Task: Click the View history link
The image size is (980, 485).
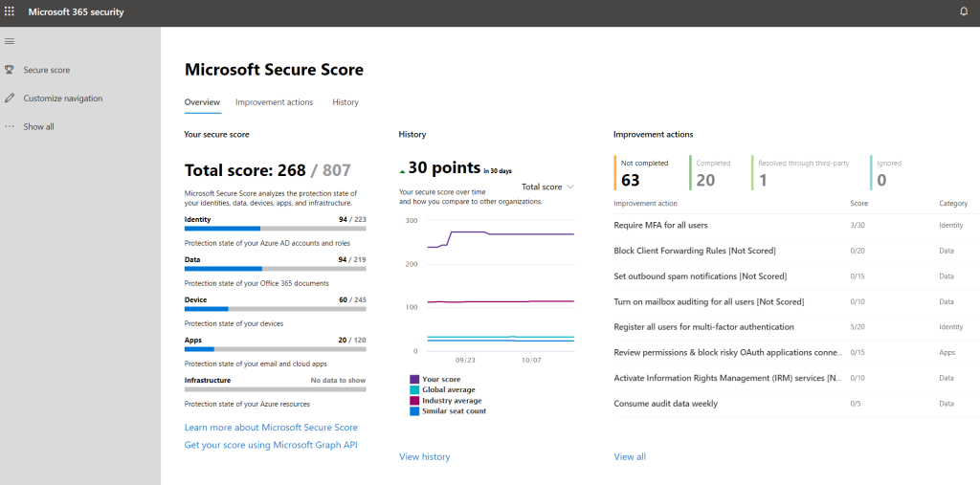Action: (424, 457)
